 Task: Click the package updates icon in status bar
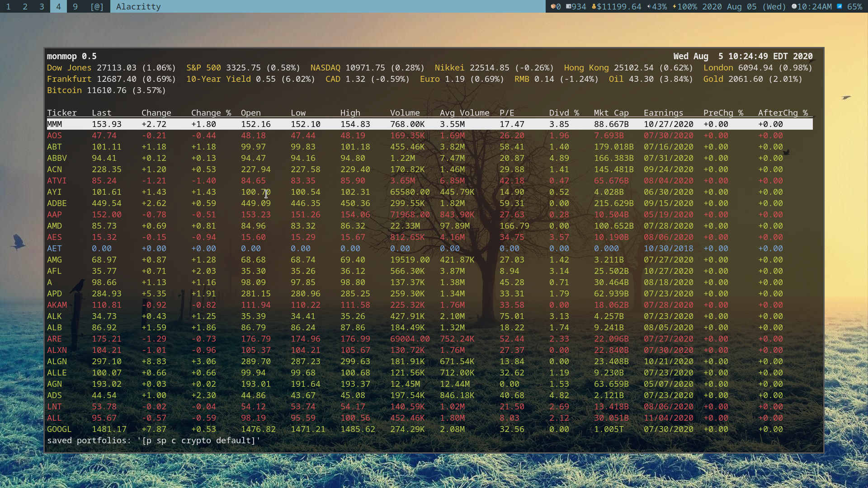tap(553, 6)
